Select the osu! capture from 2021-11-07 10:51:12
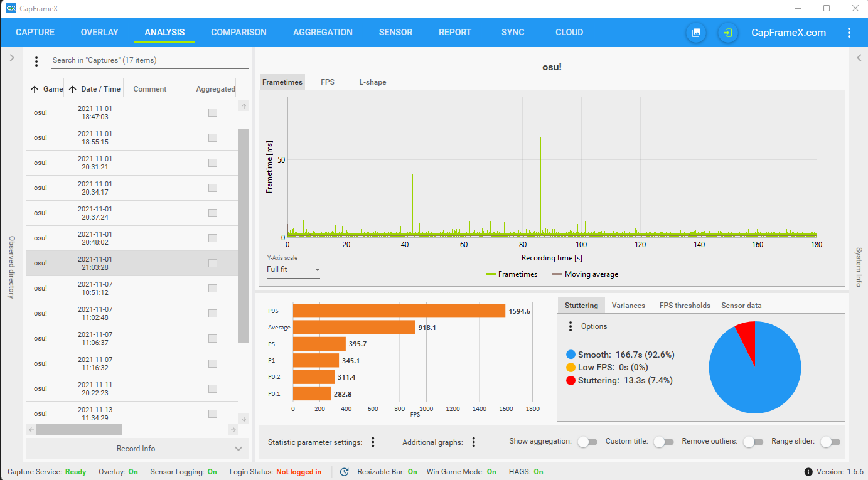The image size is (868, 480). (132, 288)
